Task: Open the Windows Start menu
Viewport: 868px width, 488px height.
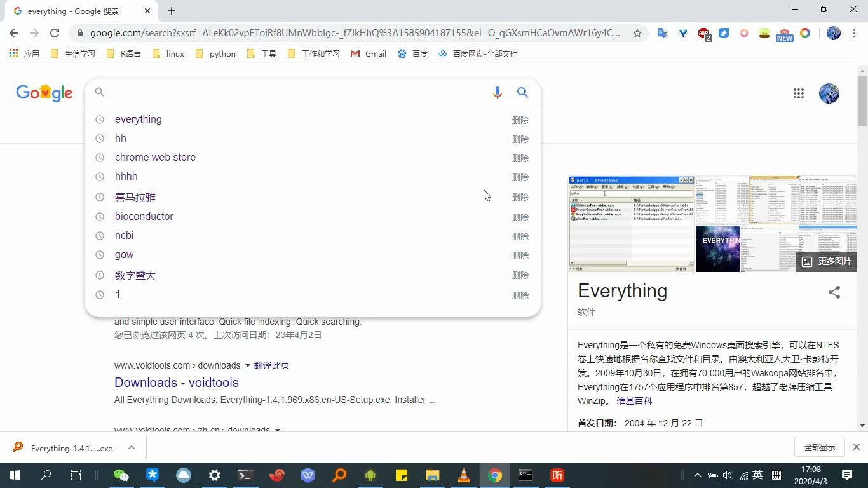Action: tap(15, 475)
